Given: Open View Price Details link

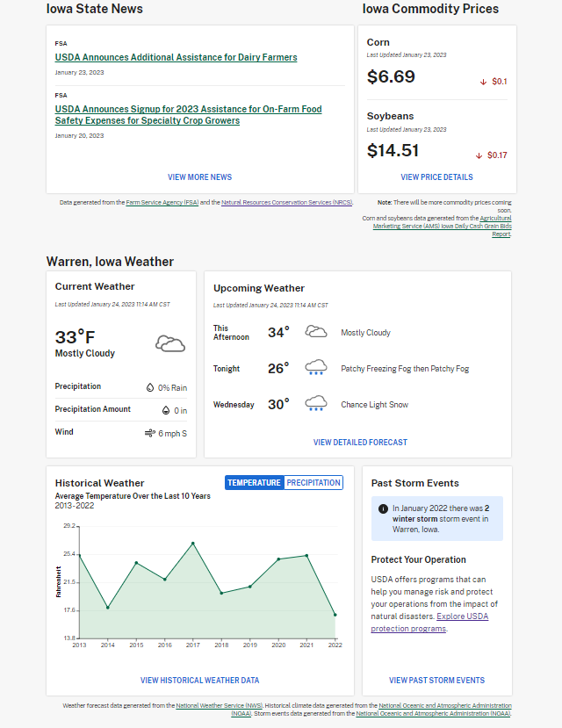Looking at the screenshot, I should pos(436,177).
